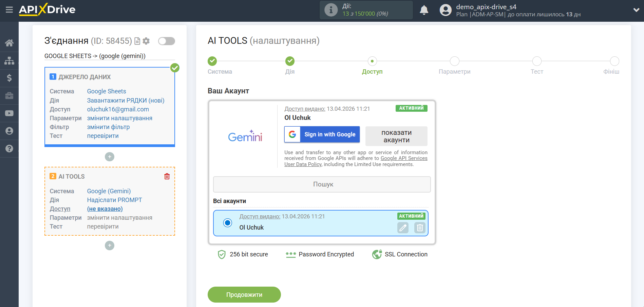The height and width of the screenshot is (307, 644).
Task: Open the hamburger menu in the header
Action: pos(9,10)
